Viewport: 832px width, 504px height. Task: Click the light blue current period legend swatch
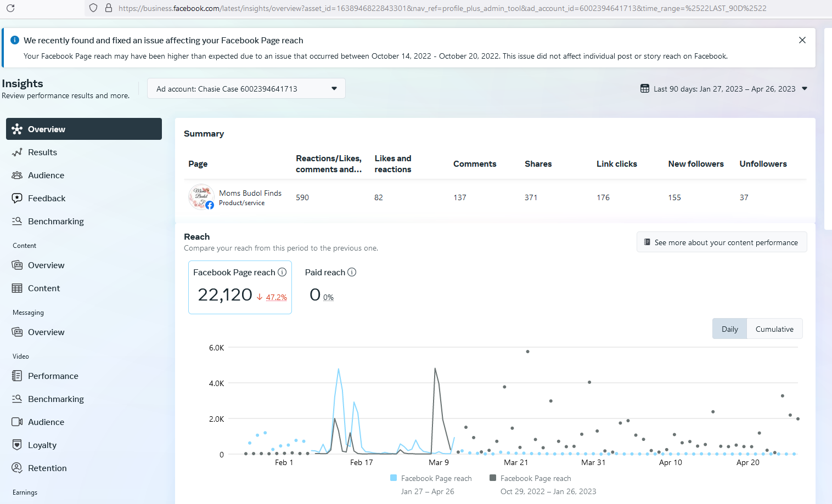coord(393,478)
